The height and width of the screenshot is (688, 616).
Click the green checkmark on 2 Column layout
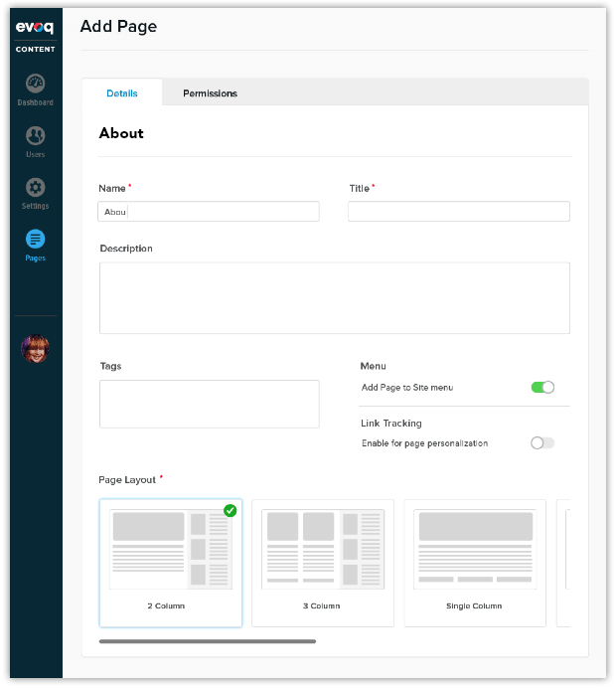[231, 510]
